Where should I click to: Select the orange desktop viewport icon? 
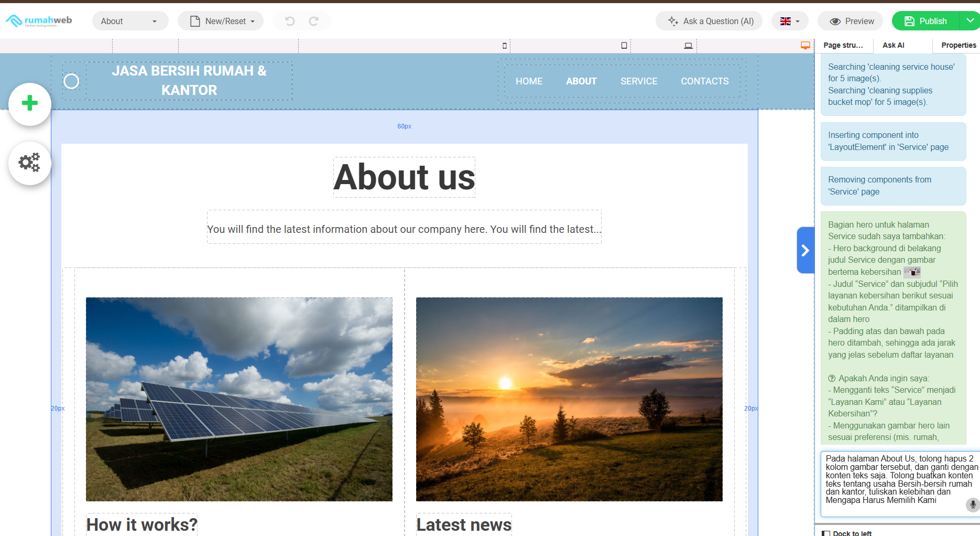[x=805, y=46]
